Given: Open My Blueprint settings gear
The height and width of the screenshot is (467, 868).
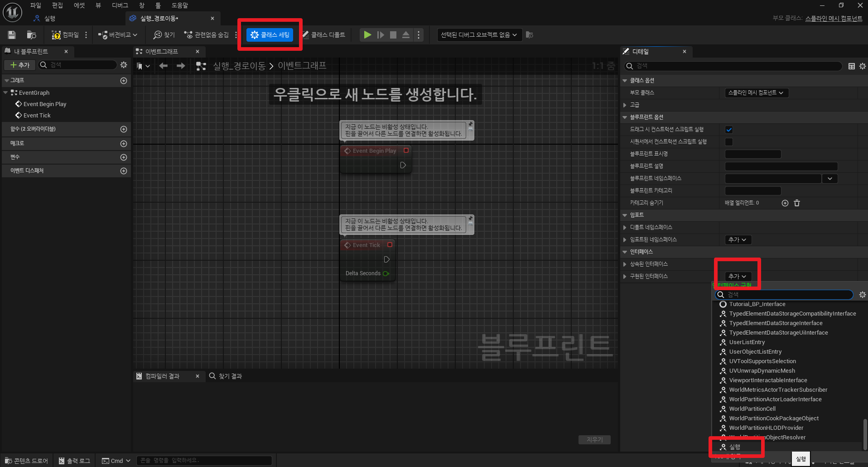Looking at the screenshot, I should click(124, 65).
